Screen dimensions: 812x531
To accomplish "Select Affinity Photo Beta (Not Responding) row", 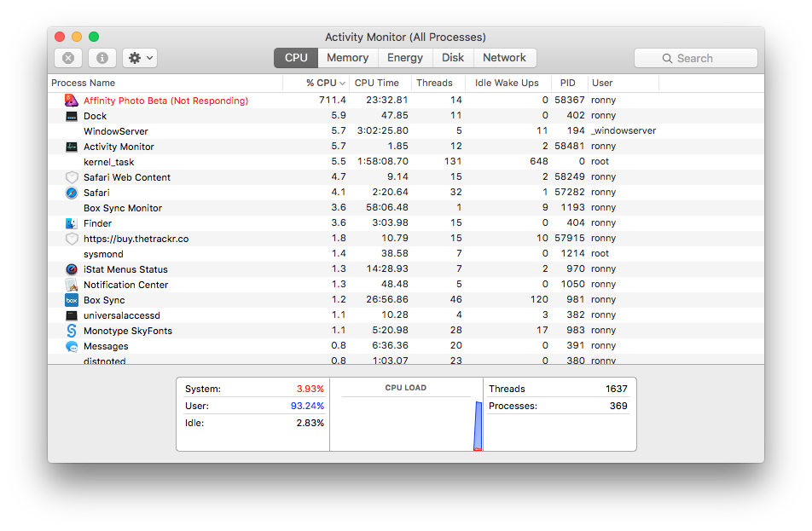I will coord(406,101).
